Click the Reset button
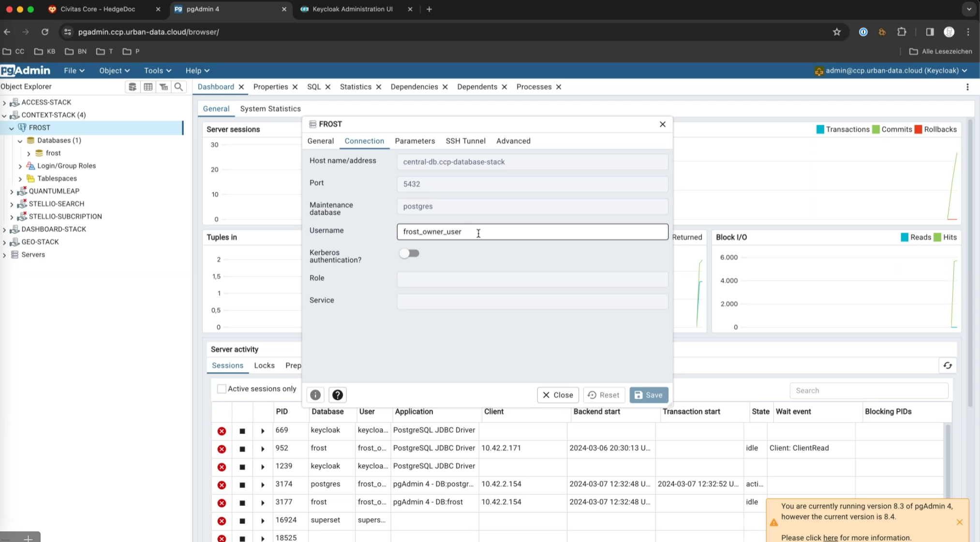This screenshot has height=542, width=980. (x=604, y=395)
